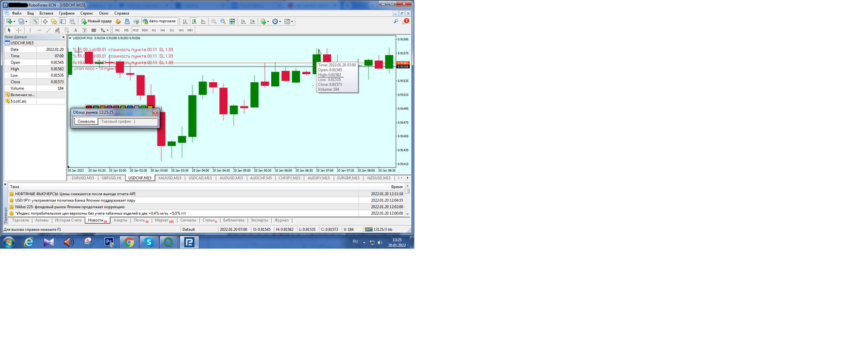Switch chart to line chart type
The width and height of the screenshot is (868, 338).
[x=203, y=22]
